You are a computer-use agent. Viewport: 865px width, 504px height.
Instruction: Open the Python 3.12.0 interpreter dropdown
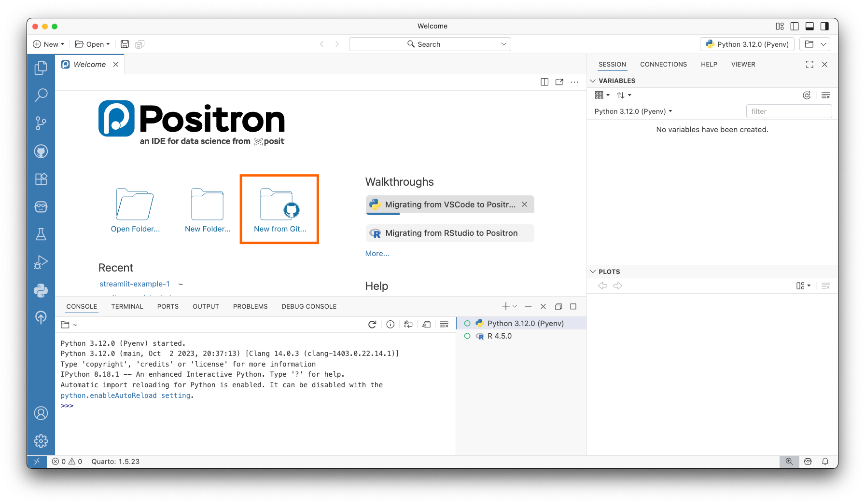[x=747, y=44]
